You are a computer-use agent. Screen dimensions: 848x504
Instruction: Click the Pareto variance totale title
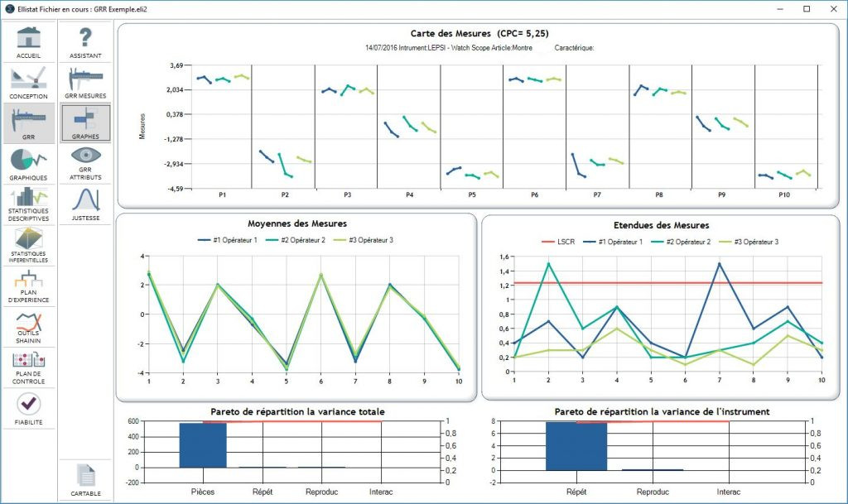[297, 411]
